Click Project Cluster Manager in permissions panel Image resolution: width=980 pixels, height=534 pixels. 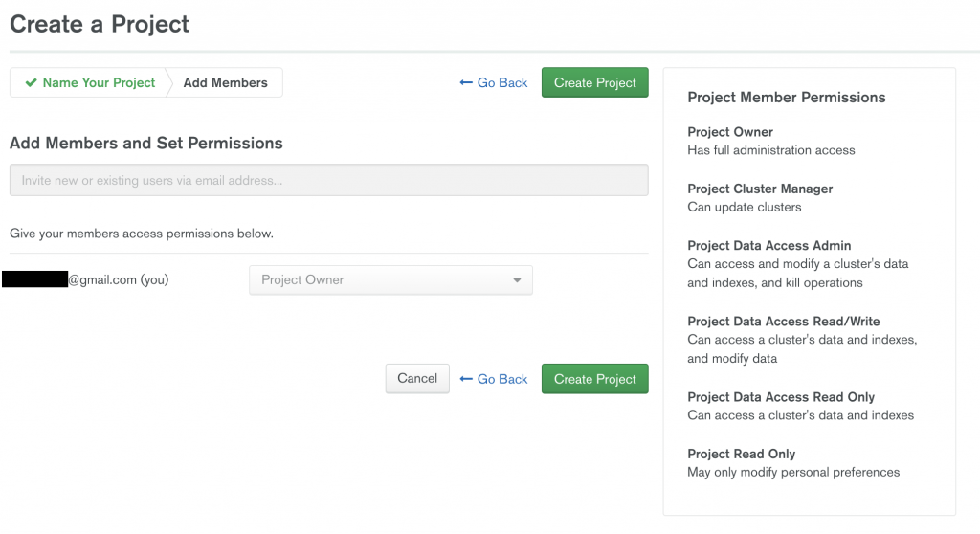(x=760, y=189)
